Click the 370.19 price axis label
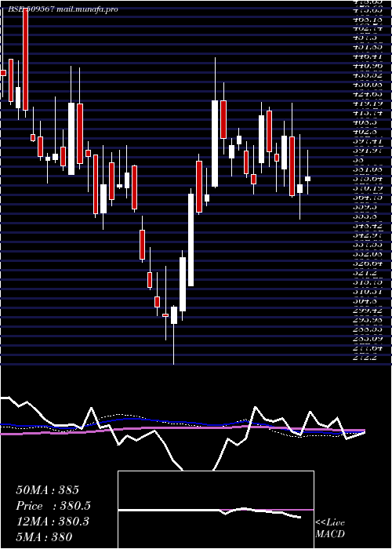Viewport: 392px width, 549px height. [368, 188]
